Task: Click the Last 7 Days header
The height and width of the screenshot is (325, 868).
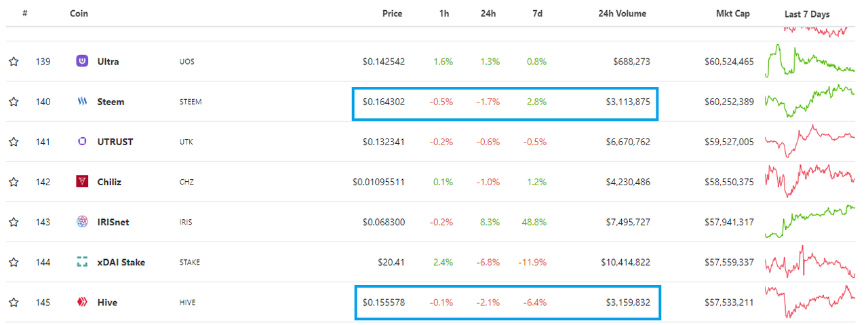Action: tap(807, 14)
